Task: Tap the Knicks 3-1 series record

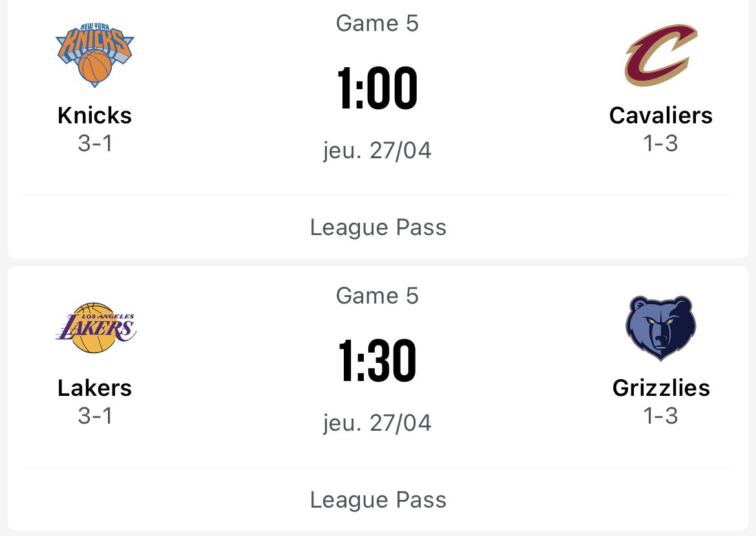Action: tap(95, 143)
